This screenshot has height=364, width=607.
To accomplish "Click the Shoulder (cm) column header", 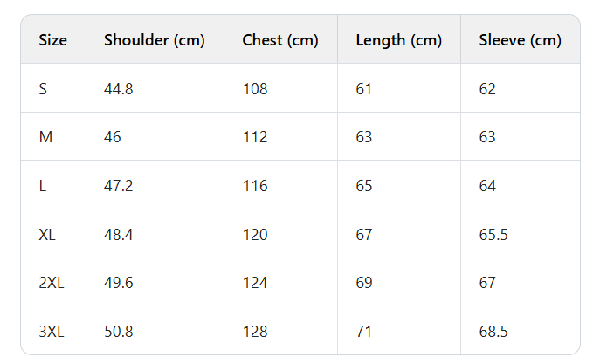I will 154,40.
